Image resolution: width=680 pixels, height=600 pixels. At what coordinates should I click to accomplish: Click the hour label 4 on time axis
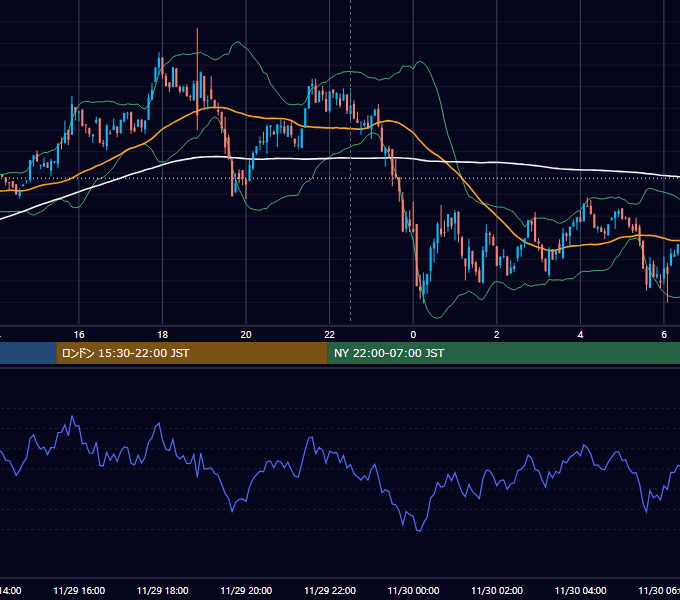coord(580,335)
